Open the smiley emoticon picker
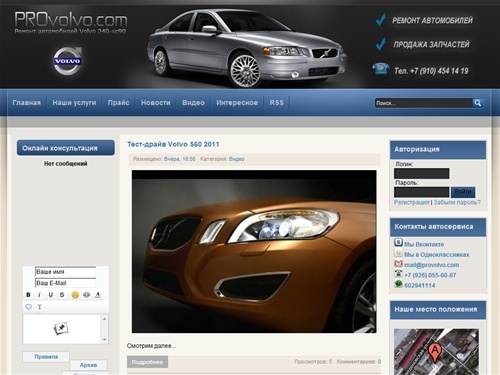This screenshot has height=375, width=500. tap(75, 295)
